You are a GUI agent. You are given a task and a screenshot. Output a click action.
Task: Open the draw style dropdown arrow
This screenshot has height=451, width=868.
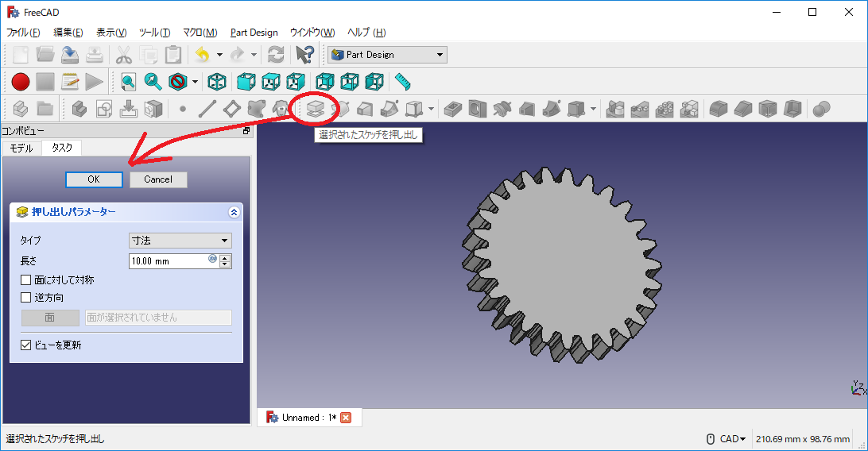(195, 82)
